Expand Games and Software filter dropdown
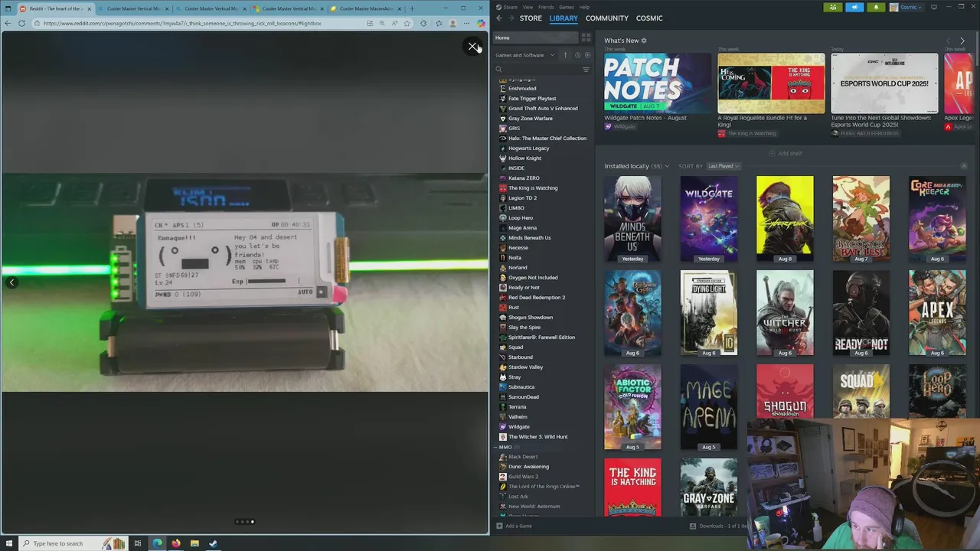This screenshot has width=980, height=551. coord(524,55)
